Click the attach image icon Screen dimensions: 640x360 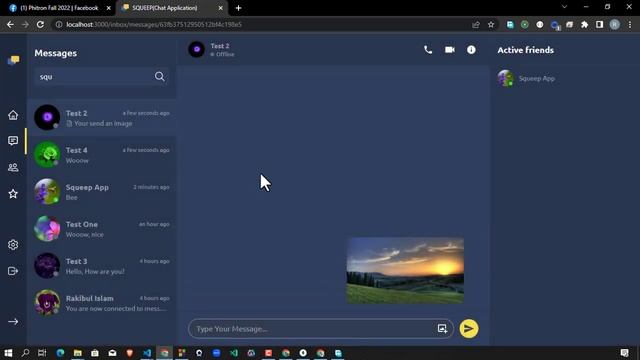point(442,329)
